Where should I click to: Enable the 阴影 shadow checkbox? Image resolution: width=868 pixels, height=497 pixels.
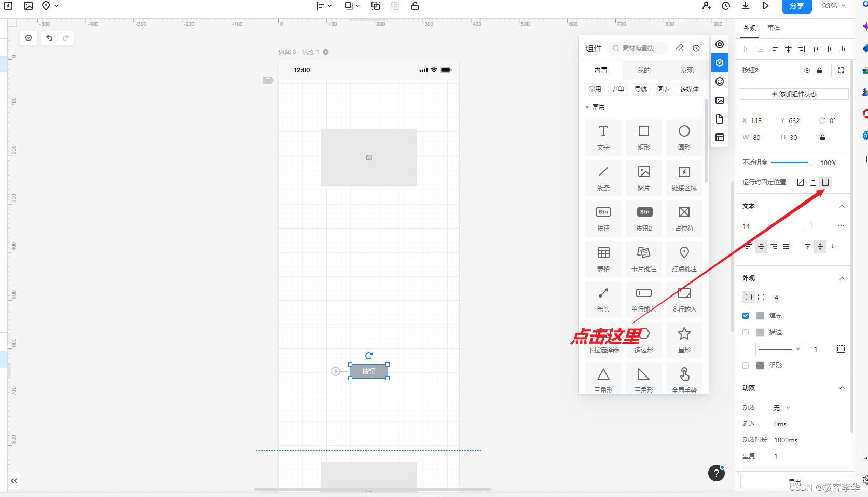[x=746, y=366]
